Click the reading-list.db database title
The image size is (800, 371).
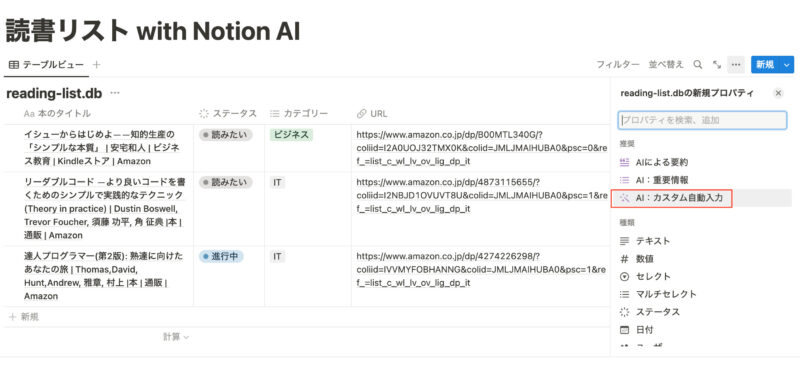54,93
